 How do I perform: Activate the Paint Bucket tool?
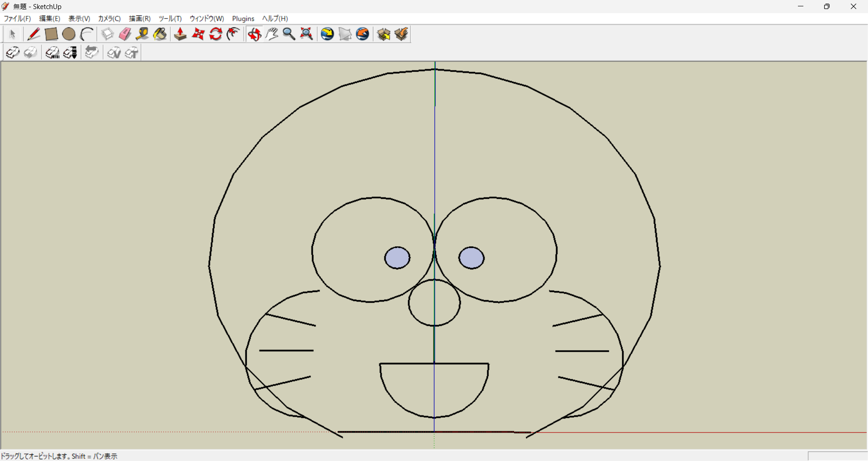click(160, 34)
